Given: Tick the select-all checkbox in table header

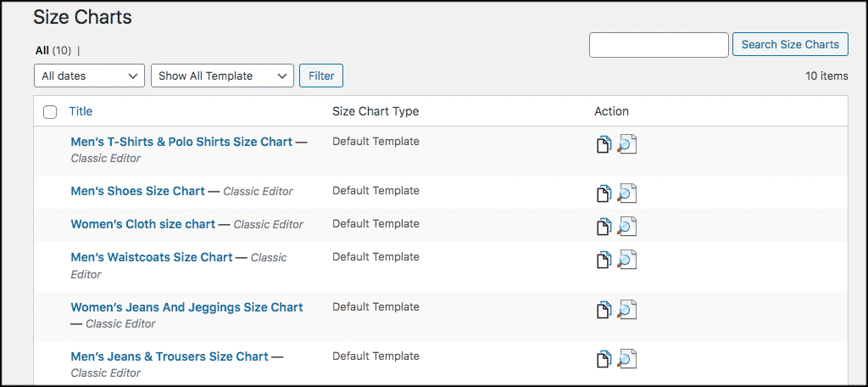Looking at the screenshot, I should [x=50, y=112].
